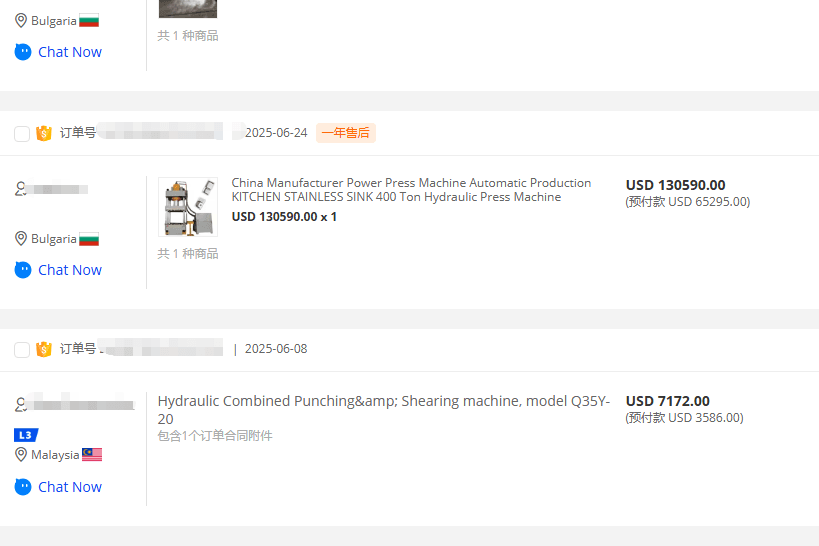Tick the checkbox for the 2025-06-24 order
The height and width of the screenshot is (546, 819).
pos(22,134)
